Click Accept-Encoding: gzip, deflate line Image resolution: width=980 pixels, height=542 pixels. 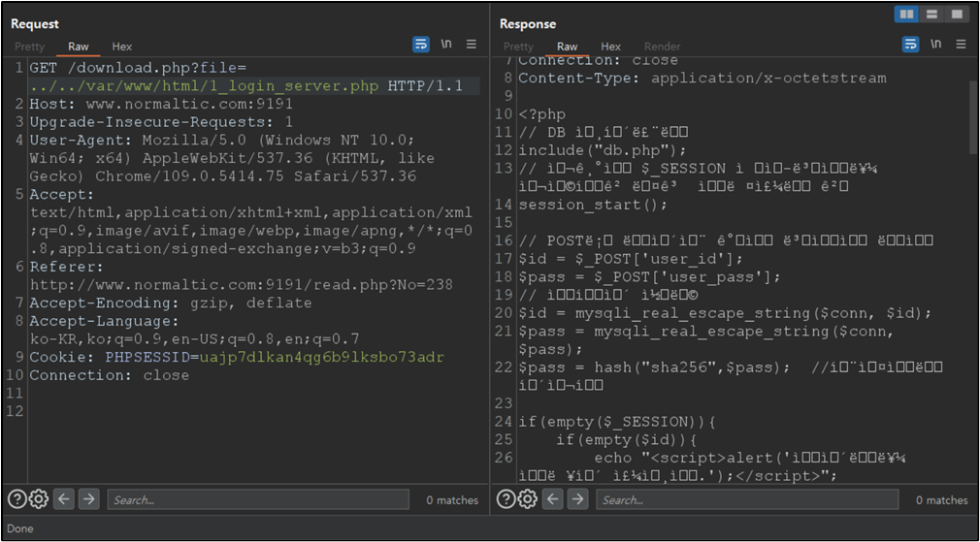point(171,303)
